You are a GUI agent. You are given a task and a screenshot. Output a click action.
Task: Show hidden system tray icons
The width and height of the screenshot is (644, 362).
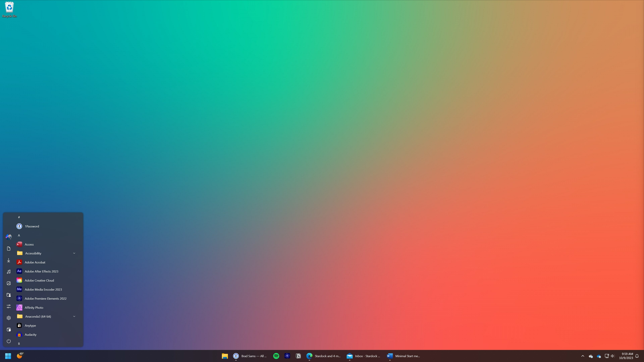(582, 356)
